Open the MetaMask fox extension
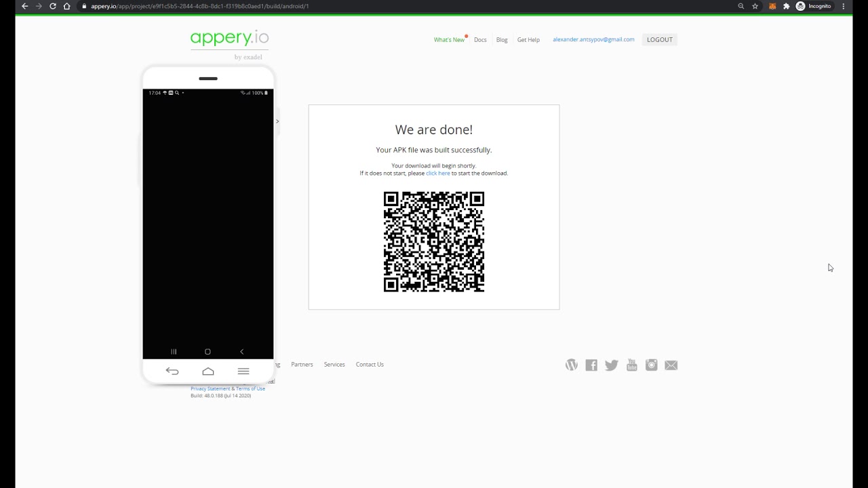 pyautogui.click(x=772, y=6)
